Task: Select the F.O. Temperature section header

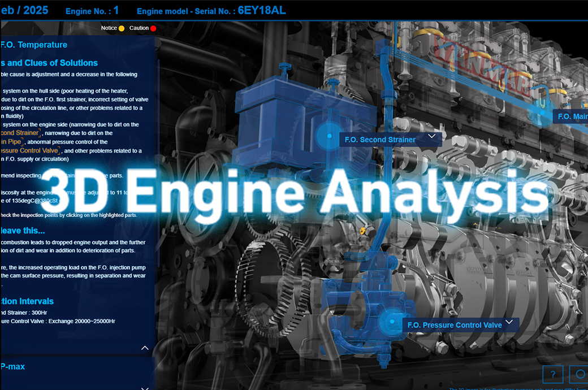Action: click(34, 45)
